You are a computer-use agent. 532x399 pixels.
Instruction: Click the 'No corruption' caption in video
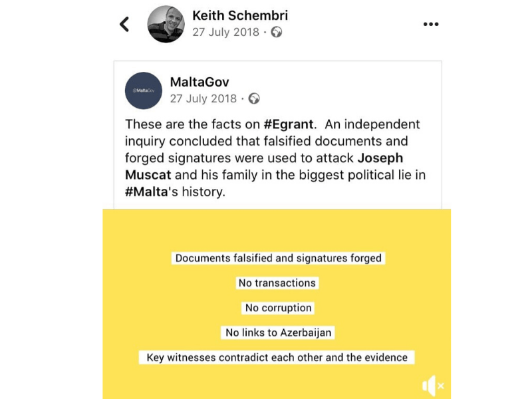coord(278,308)
